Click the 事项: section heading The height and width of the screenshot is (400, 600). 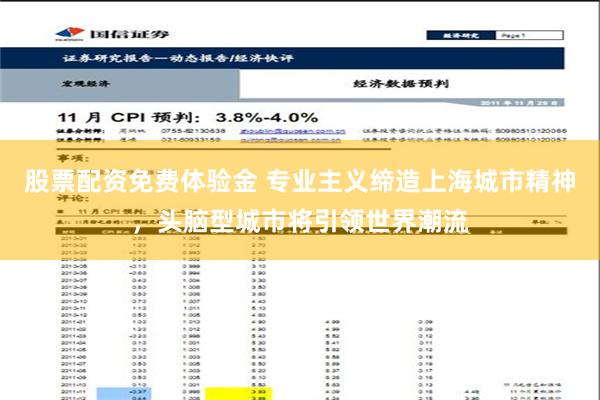tap(73, 158)
